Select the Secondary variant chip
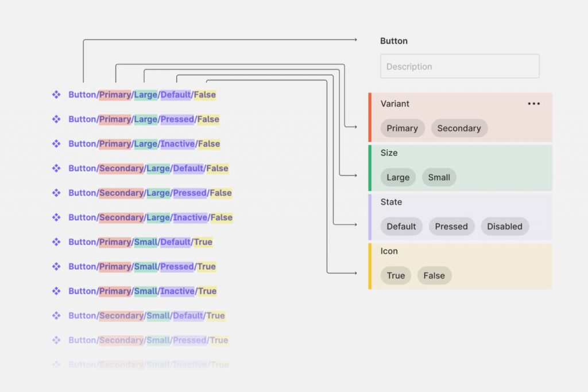Screen dimensions: 588x392 pyautogui.click(x=459, y=128)
